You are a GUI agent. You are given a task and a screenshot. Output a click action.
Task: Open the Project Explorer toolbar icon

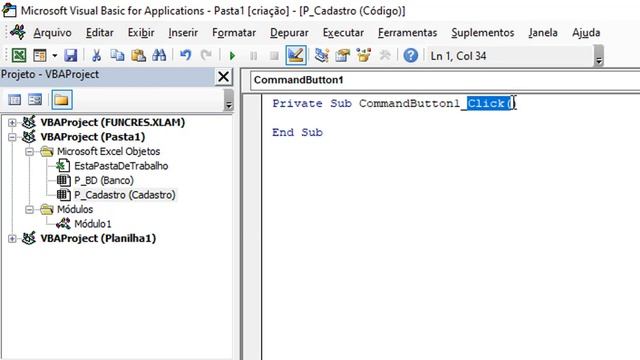(x=322, y=55)
